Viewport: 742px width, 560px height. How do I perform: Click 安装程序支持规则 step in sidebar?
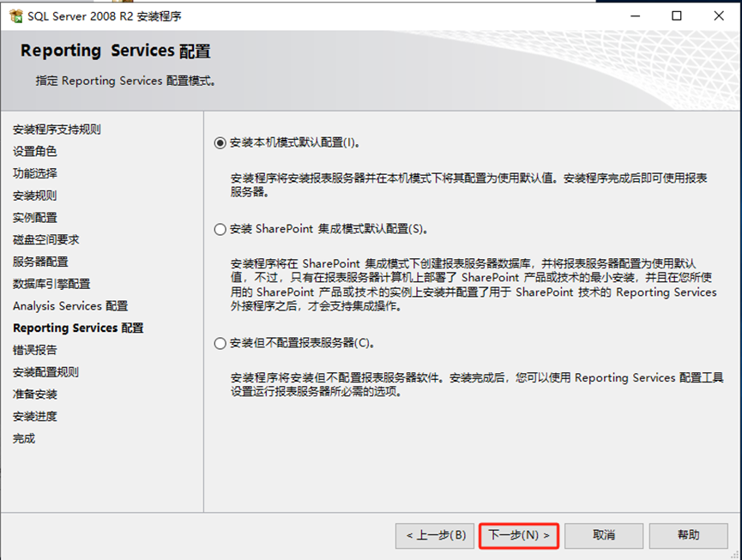(57, 129)
